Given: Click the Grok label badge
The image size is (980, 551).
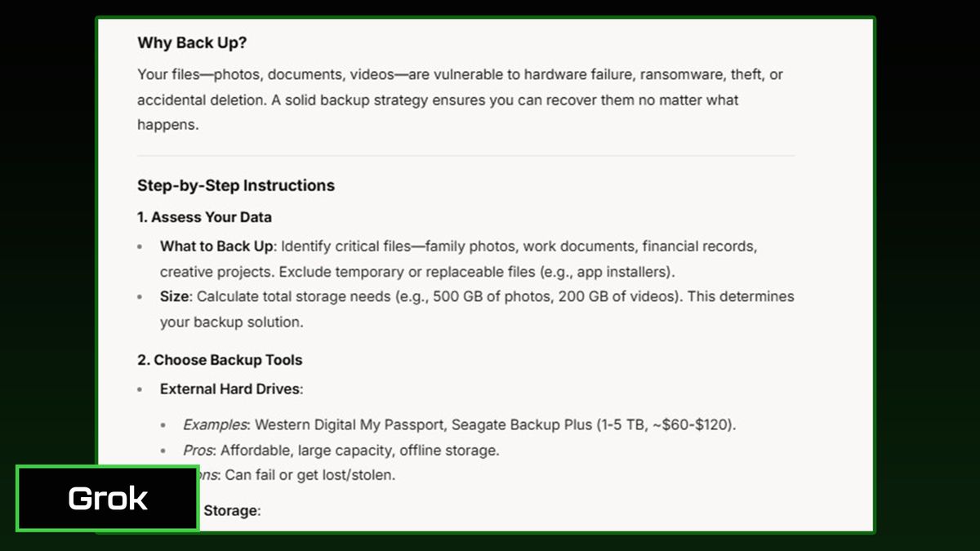Looking at the screenshot, I should point(107,499).
